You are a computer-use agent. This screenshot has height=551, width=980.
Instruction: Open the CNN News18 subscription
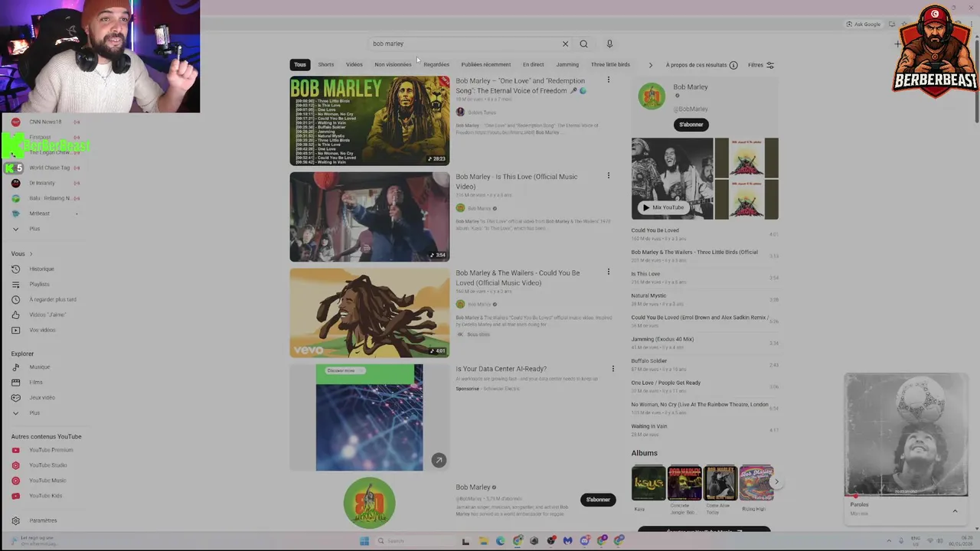(45, 122)
